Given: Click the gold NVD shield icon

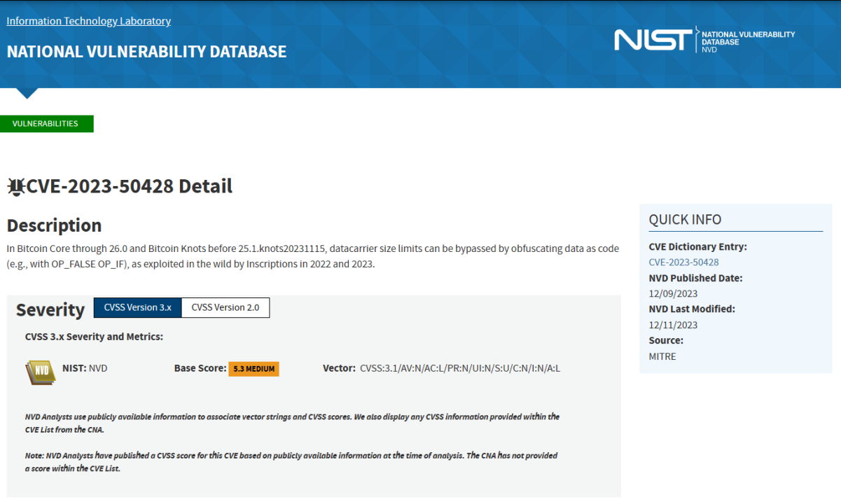Looking at the screenshot, I should tap(41, 372).
